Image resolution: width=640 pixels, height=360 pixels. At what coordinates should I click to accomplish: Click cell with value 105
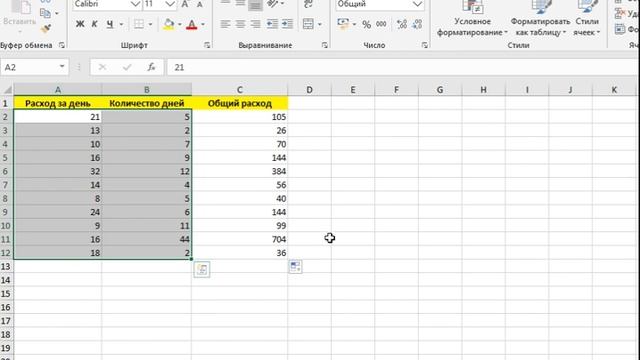[240, 117]
